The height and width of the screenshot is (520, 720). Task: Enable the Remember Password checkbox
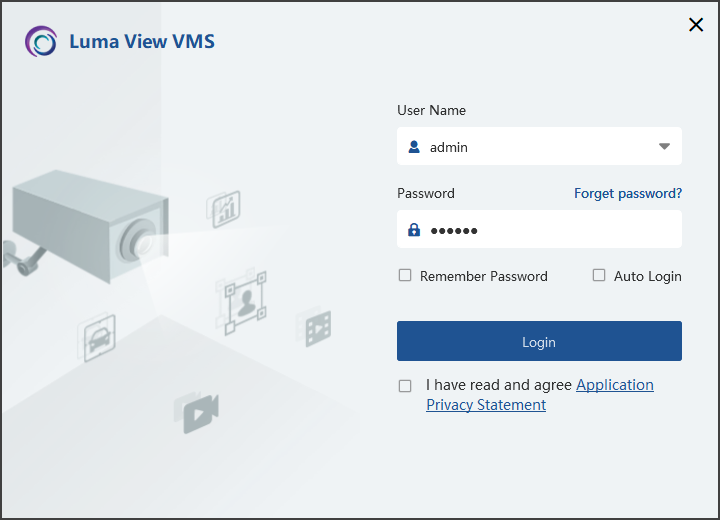pos(405,275)
